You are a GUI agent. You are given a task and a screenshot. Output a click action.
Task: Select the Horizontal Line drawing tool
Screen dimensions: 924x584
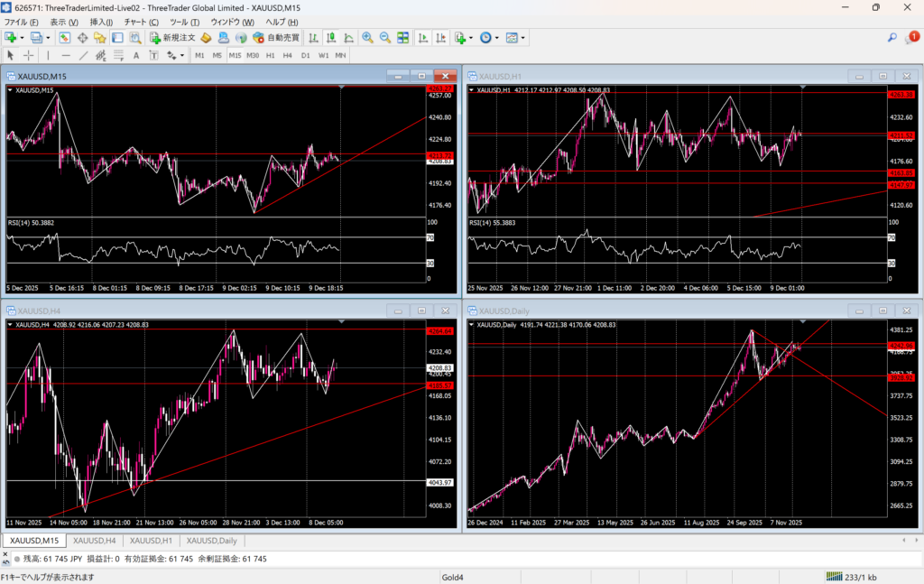click(66, 55)
